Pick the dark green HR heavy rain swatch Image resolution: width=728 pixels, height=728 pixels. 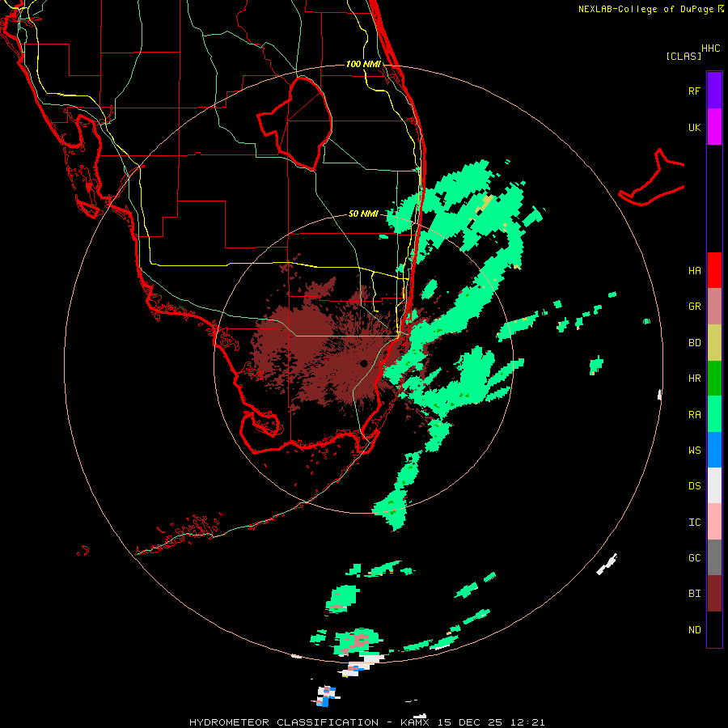(714, 379)
